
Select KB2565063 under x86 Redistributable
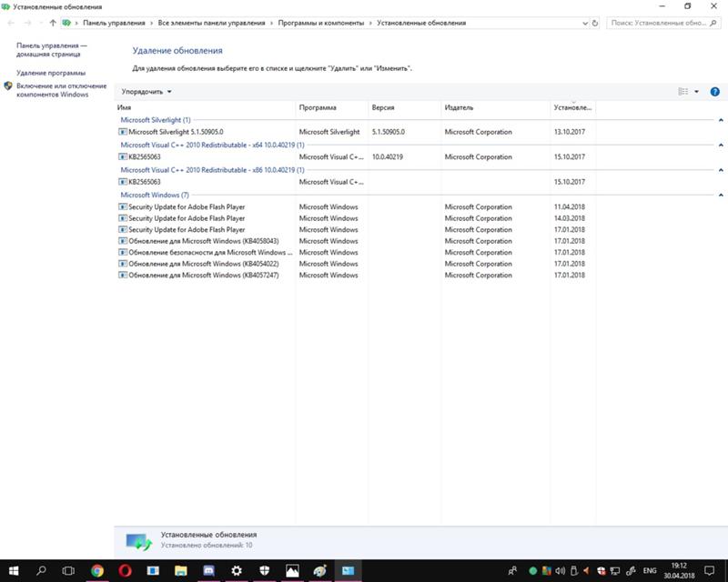point(356,182)
